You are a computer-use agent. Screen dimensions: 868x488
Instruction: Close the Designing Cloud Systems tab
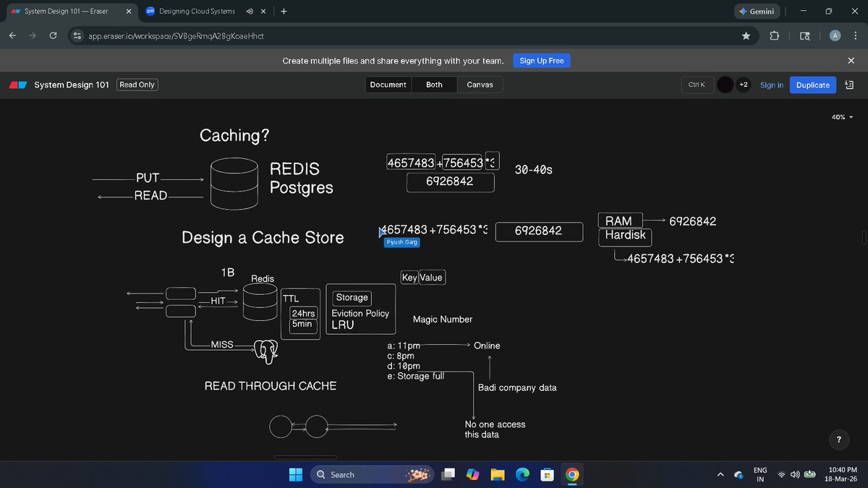263,12
